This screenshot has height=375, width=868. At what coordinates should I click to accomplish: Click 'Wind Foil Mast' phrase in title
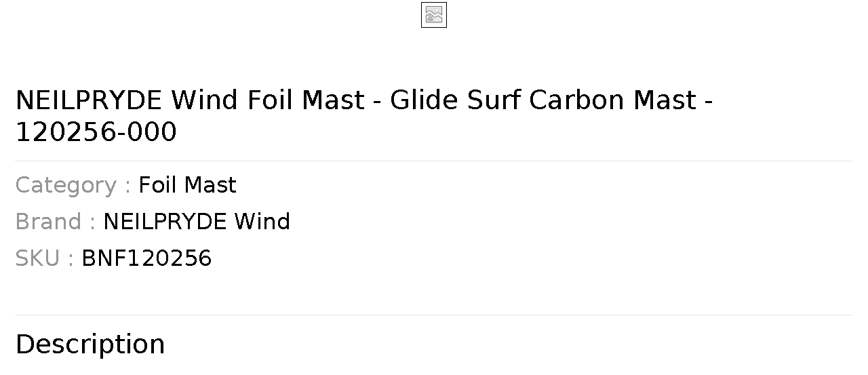tap(268, 100)
